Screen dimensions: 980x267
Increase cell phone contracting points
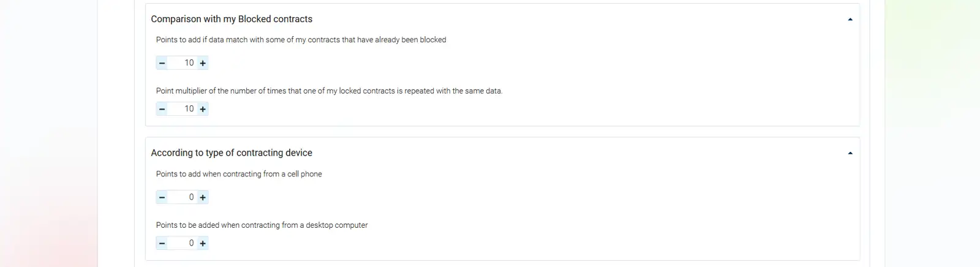click(203, 197)
